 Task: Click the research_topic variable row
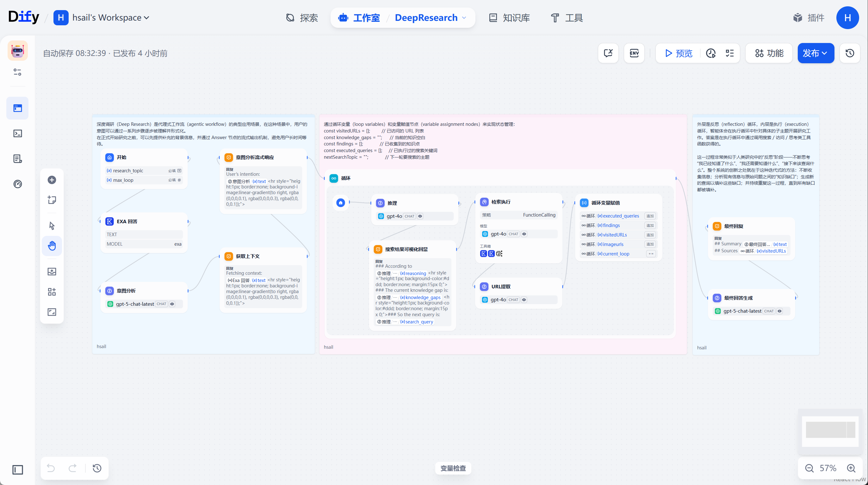(144, 171)
